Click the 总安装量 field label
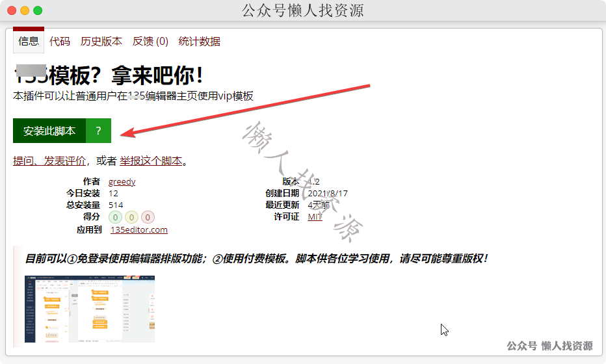Viewport: 606px width, 364px height. [x=83, y=205]
